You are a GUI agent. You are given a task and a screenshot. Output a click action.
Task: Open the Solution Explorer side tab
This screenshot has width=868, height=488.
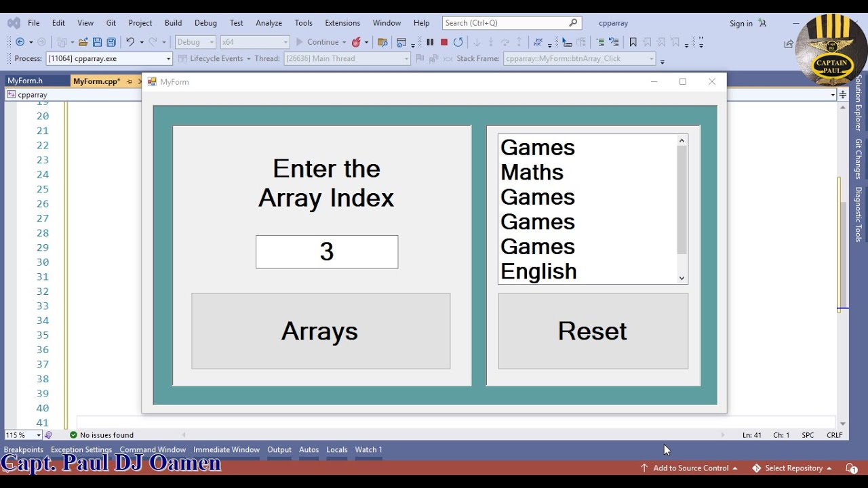858,102
